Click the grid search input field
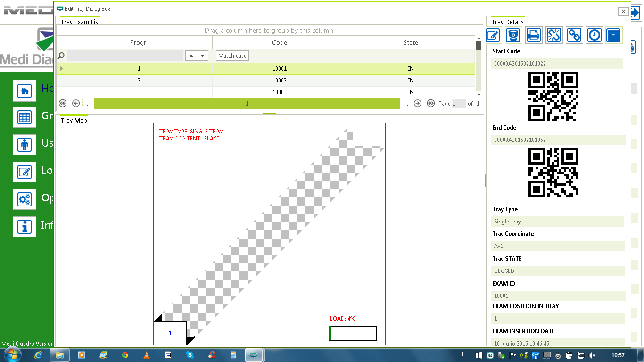The image size is (644, 362). [x=125, y=56]
